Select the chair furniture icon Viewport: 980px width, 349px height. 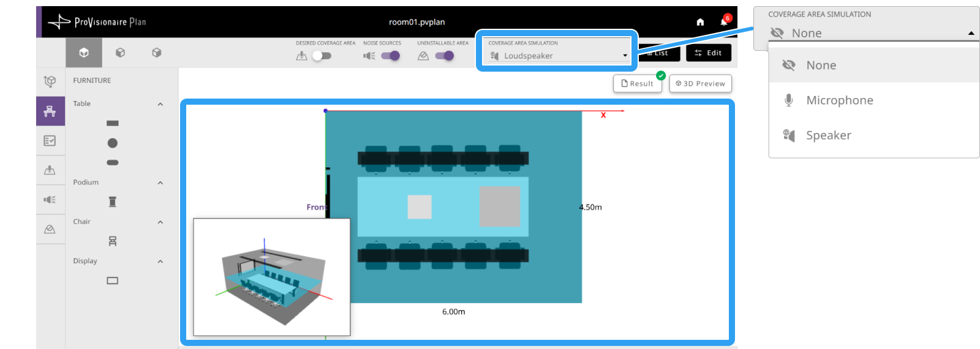click(113, 241)
